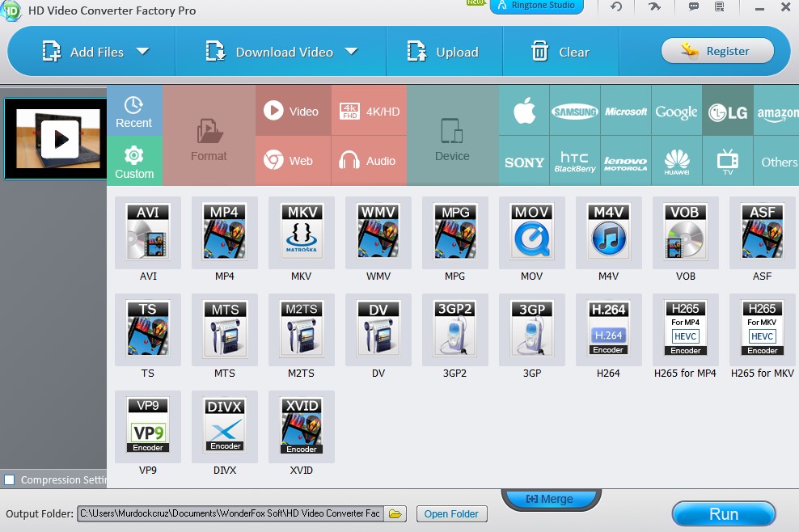The height and width of the screenshot is (532, 799).
Task: Enable the Compression Setting checkbox
Action: pyautogui.click(x=9, y=479)
